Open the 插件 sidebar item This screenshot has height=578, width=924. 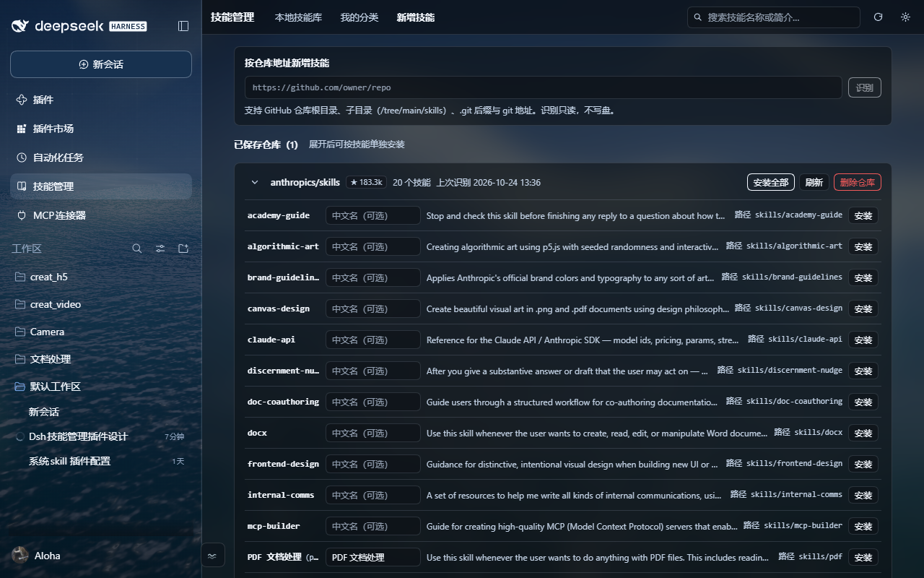(x=101, y=100)
